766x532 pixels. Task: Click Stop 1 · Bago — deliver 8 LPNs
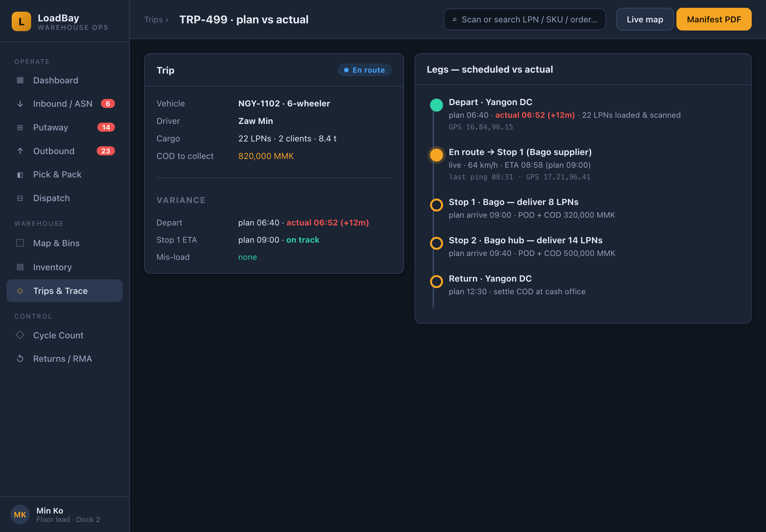(513, 202)
